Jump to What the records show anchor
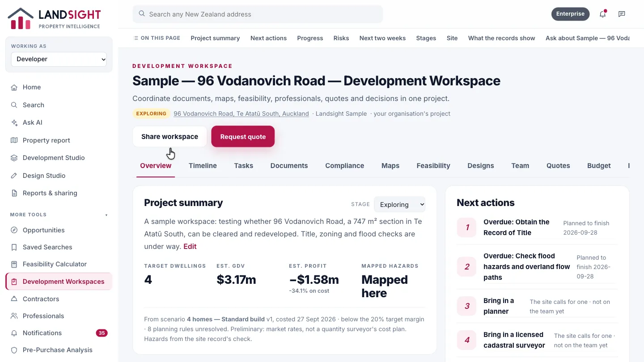644x362 pixels. [x=502, y=38]
